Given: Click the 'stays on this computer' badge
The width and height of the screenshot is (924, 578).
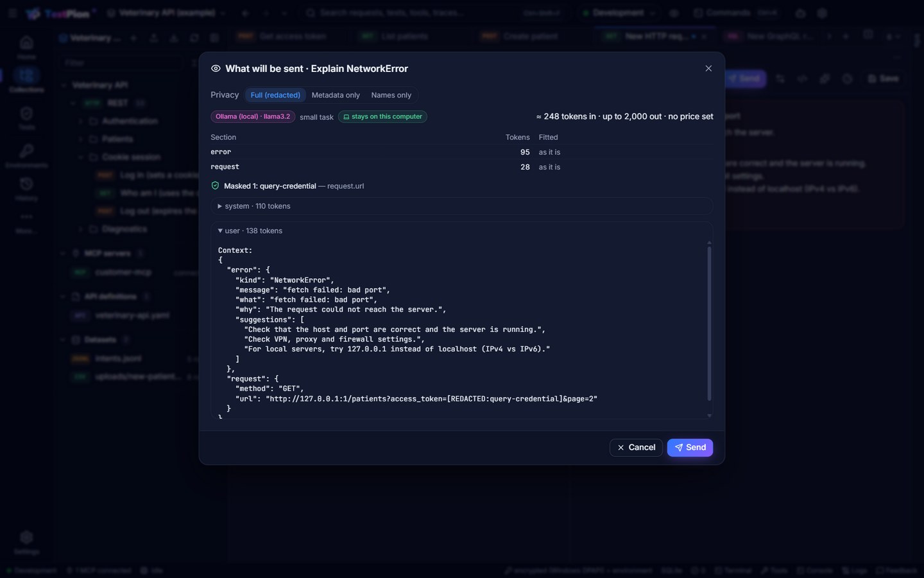Looking at the screenshot, I should [382, 116].
